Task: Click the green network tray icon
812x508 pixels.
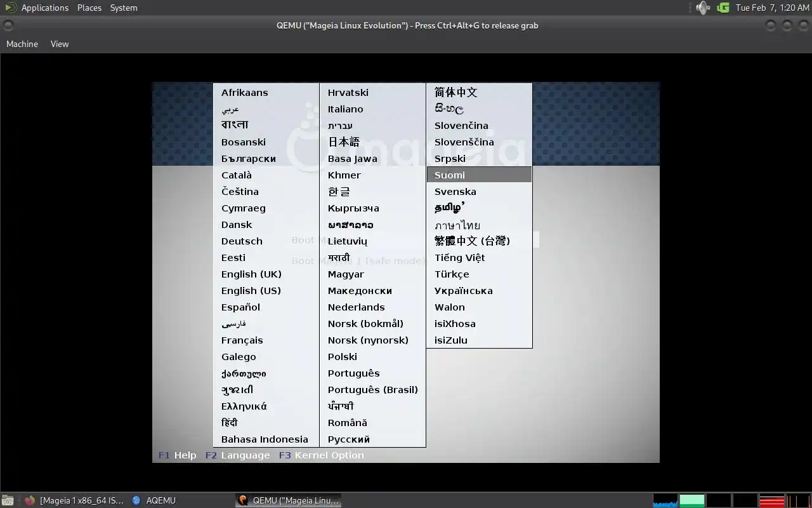Action: (x=723, y=8)
